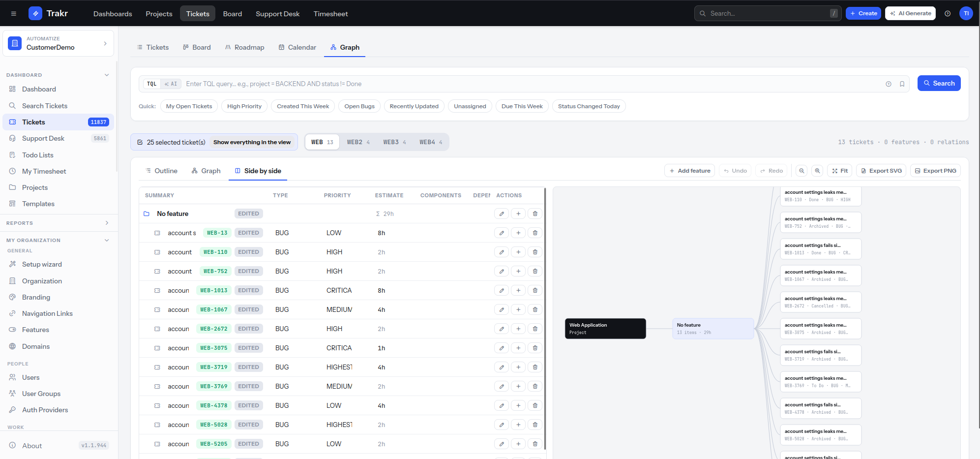Zoom out the graph view

point(802,171)
